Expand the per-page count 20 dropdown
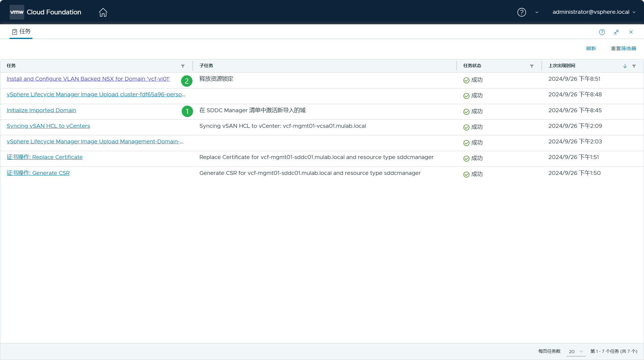 [x=575, y=351]
